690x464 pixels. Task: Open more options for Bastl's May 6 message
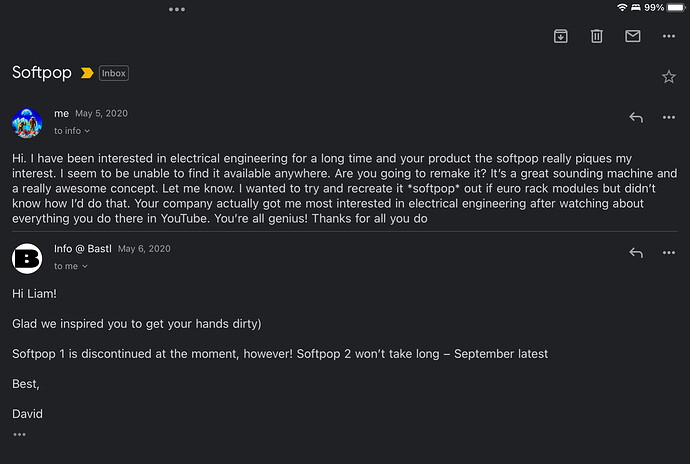pyautogui.click(x=668, y=252)
